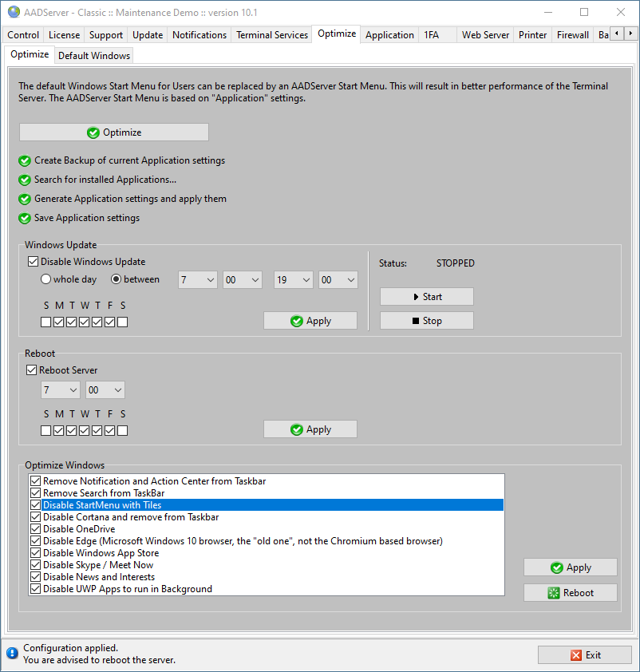Uncheck Disable Windows Update
Screen dimensions: 640x672
(x=33, y=262)
